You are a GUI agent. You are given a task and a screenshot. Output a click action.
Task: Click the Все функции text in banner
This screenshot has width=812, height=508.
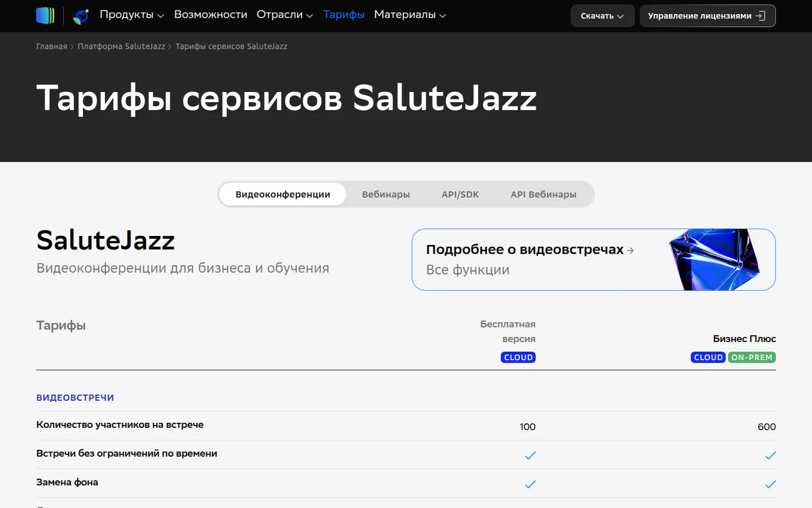pos(467,270)
